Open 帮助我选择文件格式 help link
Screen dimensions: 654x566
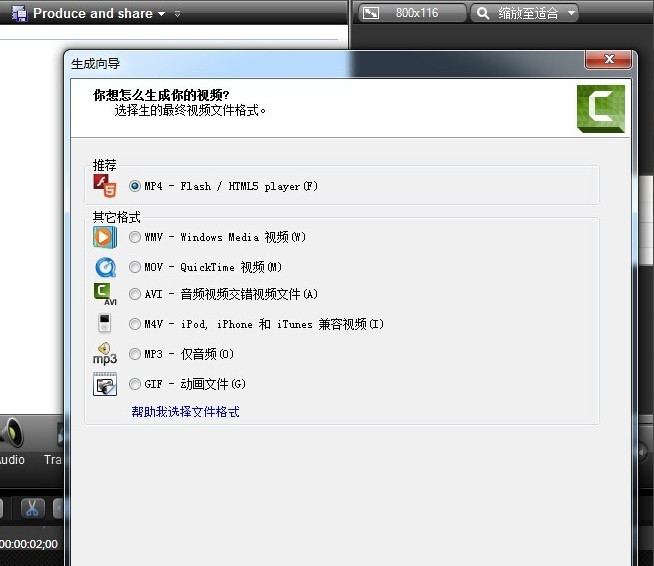[185, 412]
